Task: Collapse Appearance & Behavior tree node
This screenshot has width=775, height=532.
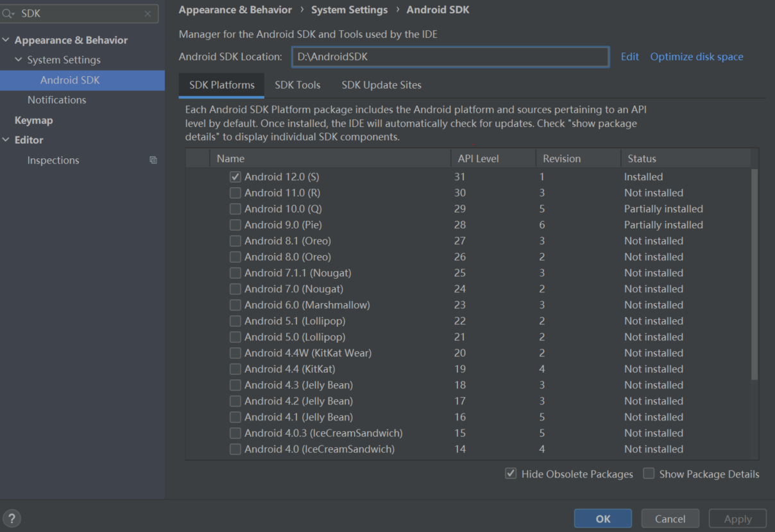Action: pyautogui.click(x=6, y=40)
